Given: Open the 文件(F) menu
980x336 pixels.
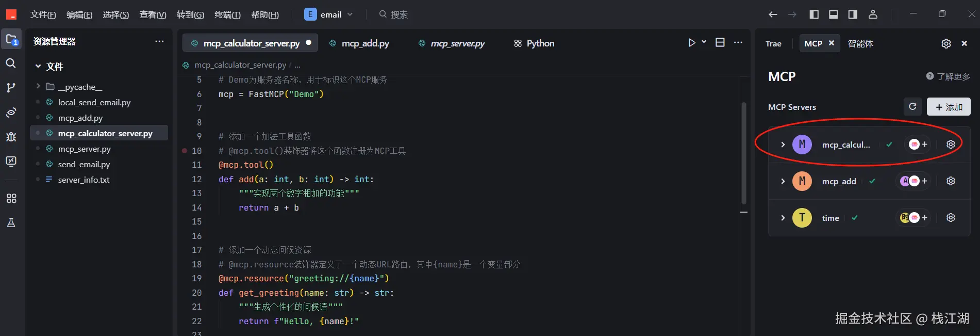Looking at the screenshot, I should click(x=43, y=14).
